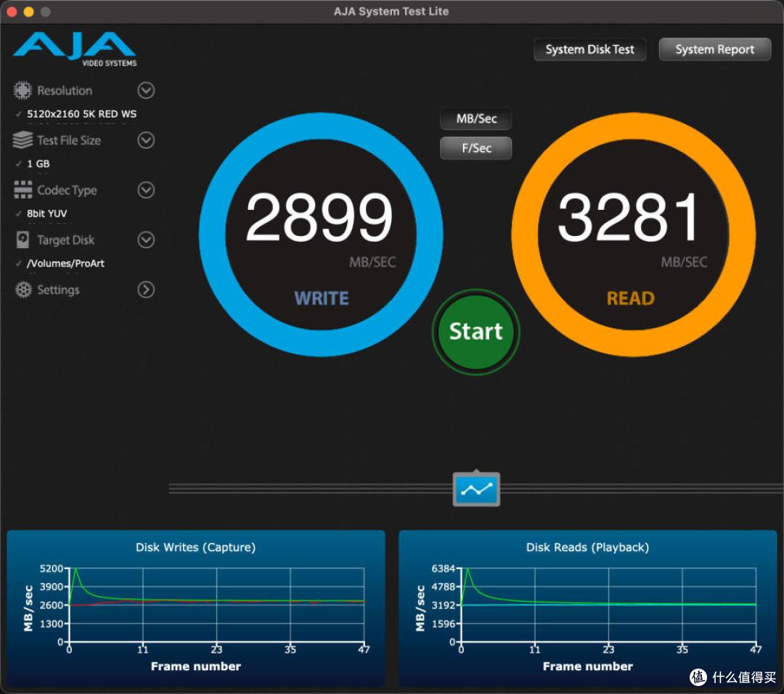The height and width of the screenshot is (694, 784).
Task: Click the WRITE gauge label
Action: click(322, 298)
